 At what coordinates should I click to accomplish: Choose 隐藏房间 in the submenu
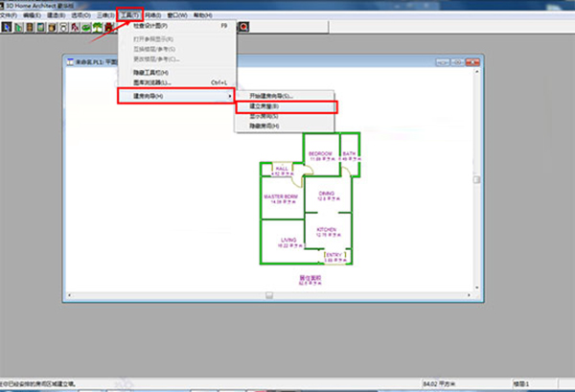pyautogui.click(x=285, y=127)
